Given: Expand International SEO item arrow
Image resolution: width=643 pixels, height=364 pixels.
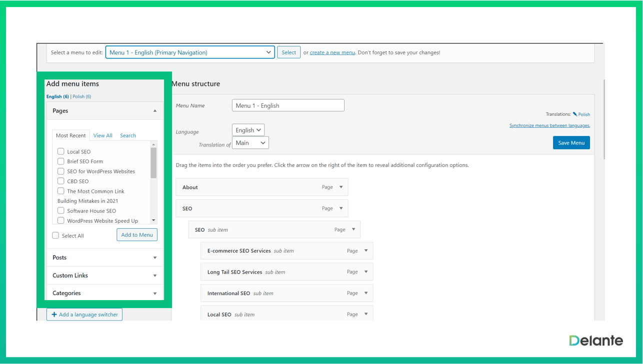Looking at the screenshot, I should [x=366, y=293].
